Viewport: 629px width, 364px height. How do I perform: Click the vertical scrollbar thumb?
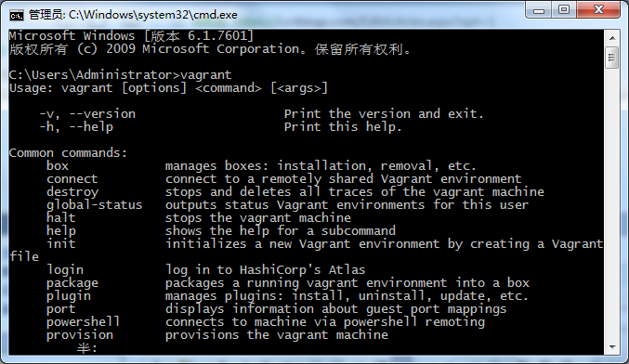[612, 58]
